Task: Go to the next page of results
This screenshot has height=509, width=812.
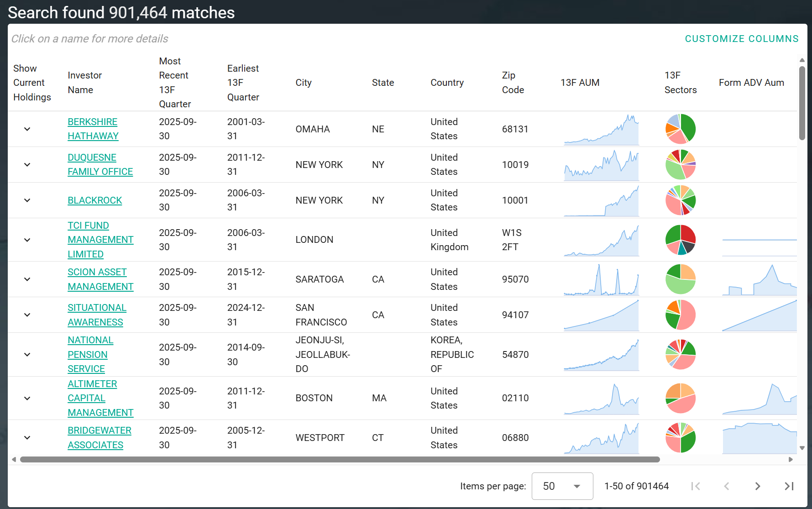Action: point(757,486)
